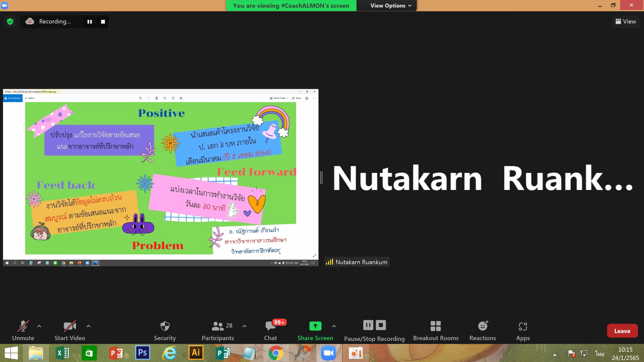
Task: Open Breakout Rooms
Action: 435,326
